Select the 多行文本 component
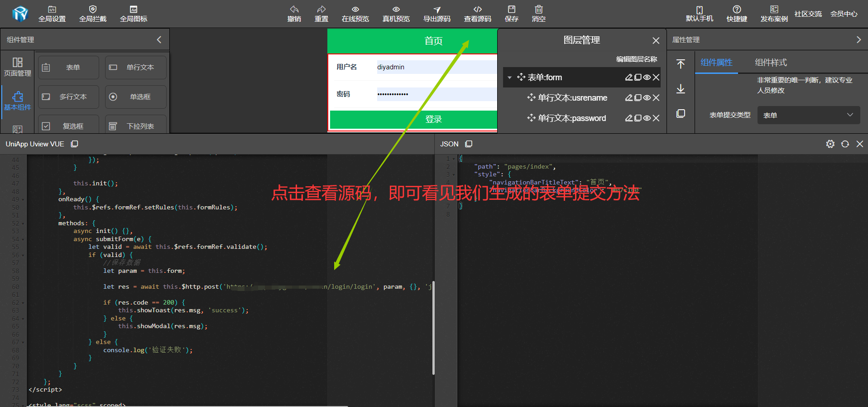This screenshot has width=868, height=407. click(68, 97)
